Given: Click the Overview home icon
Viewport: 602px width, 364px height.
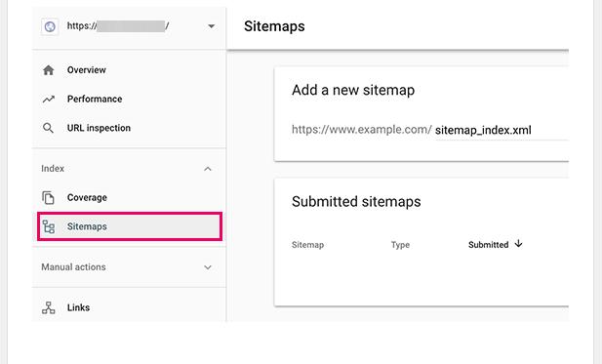Looking at the screenshot, I should click(49, 70).
